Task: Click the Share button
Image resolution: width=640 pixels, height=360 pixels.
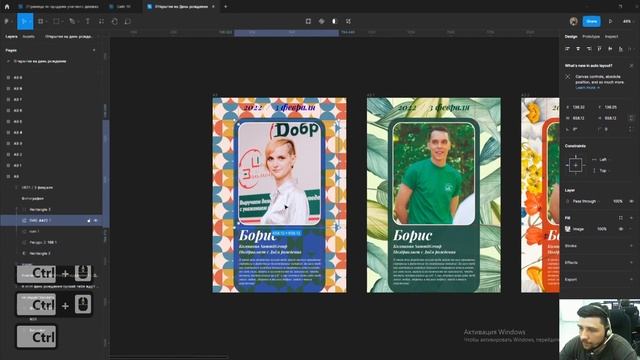Action: pyautogui.click(x=591, y=21)
